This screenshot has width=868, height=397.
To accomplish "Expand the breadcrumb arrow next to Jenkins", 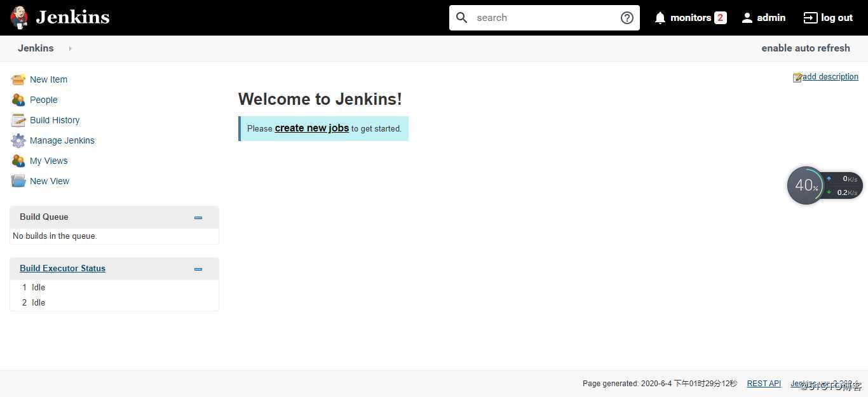I will (x=70, y=48).
